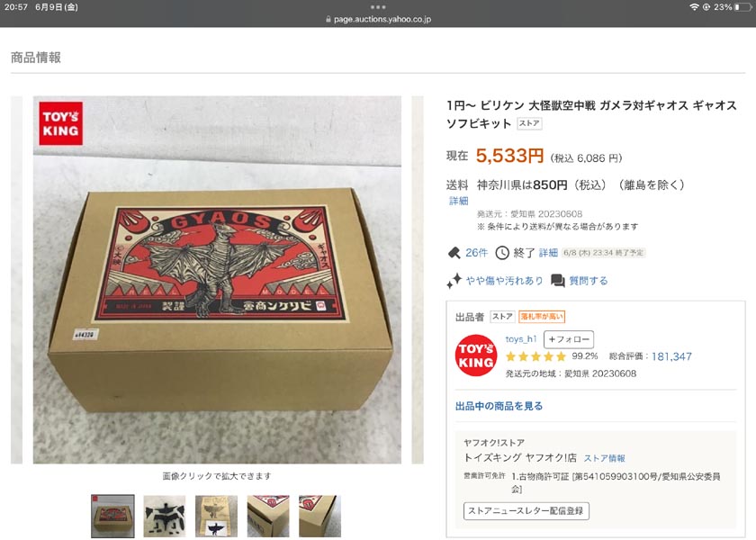This screenshot has width=756, height=540.
Task: Tap the battery indicator in the status bar
Action: click(x=742, y=7)
